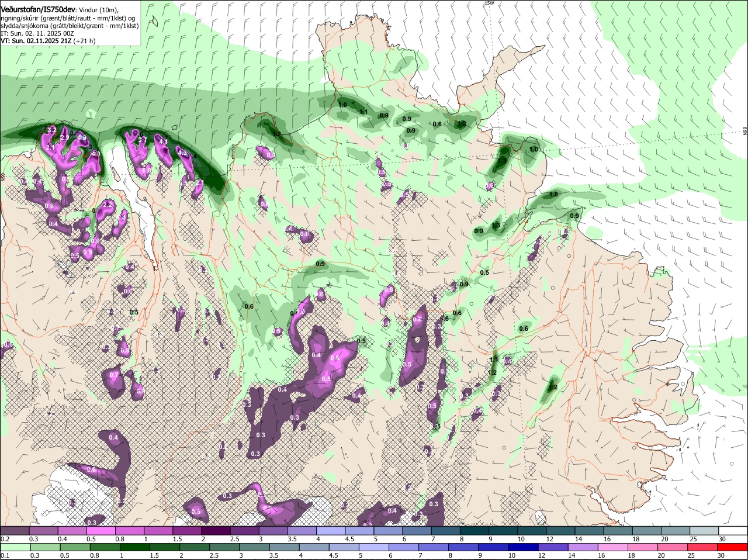748x560 pixels.
Task: Click the dark purple 1.5 snow scale swatch
Action: [188, 531]
